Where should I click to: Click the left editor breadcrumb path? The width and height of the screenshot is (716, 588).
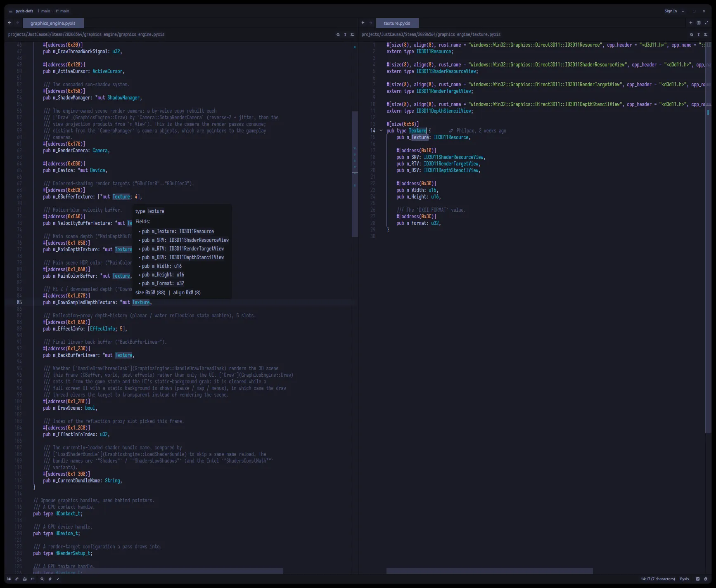coord(86,35)
